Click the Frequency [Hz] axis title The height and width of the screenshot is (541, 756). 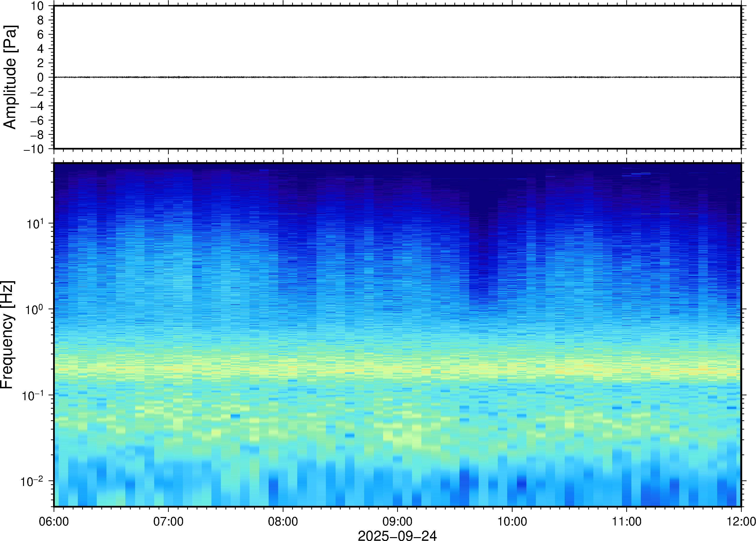[7, 334]
